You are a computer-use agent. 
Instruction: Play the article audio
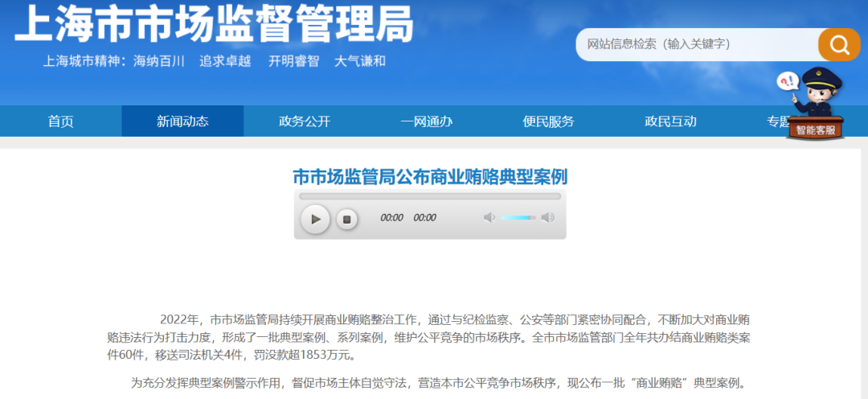click(x=316, y=219)
